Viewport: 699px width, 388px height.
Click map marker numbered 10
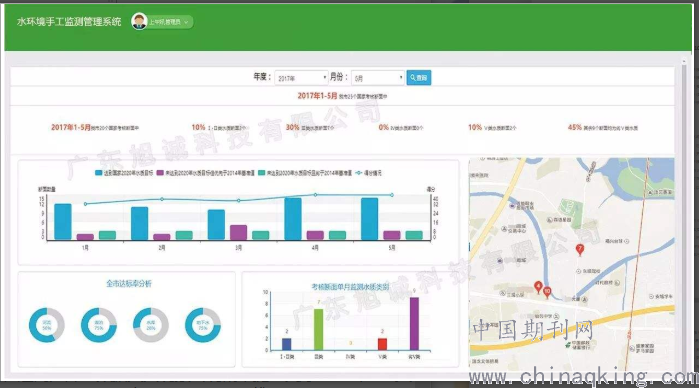pyautogui.click(x=547, y=292)
